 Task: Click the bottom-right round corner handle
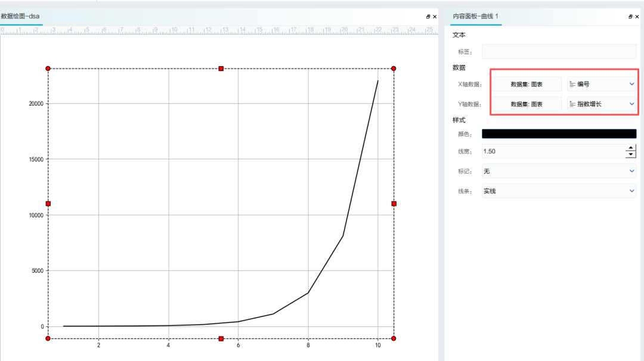pos(394,338)
